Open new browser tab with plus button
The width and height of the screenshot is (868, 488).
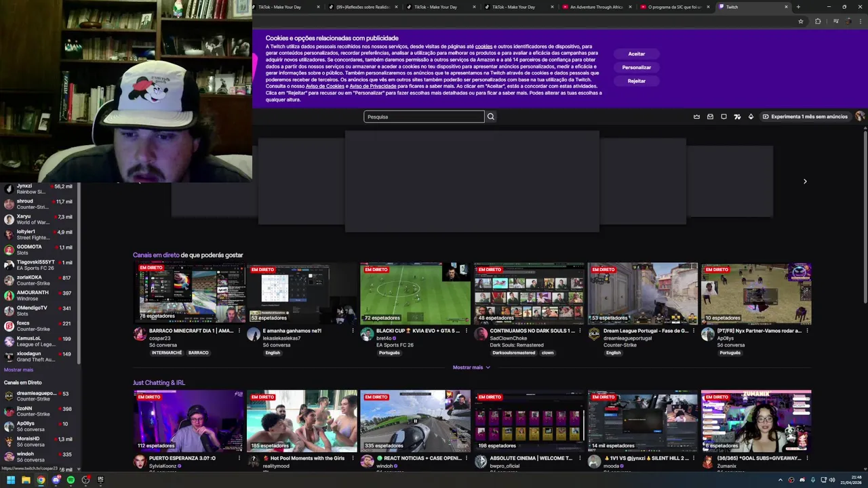[798, 7]
